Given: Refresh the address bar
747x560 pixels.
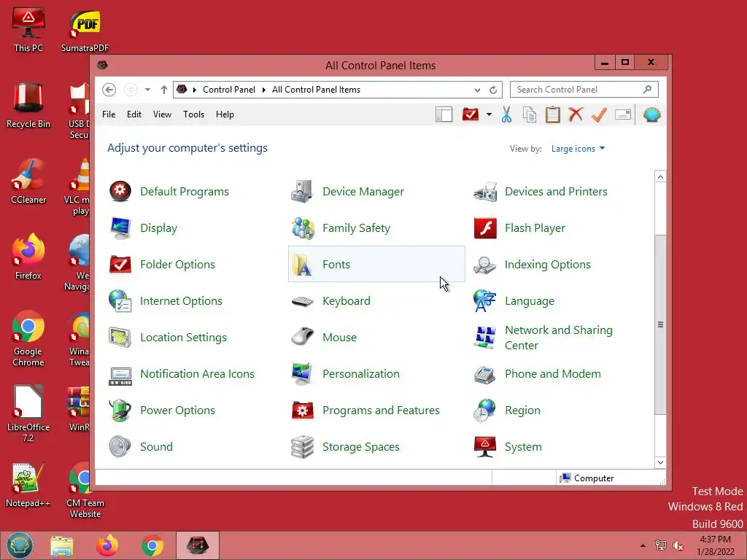Looking at the screenshot, I should [493, 90].
